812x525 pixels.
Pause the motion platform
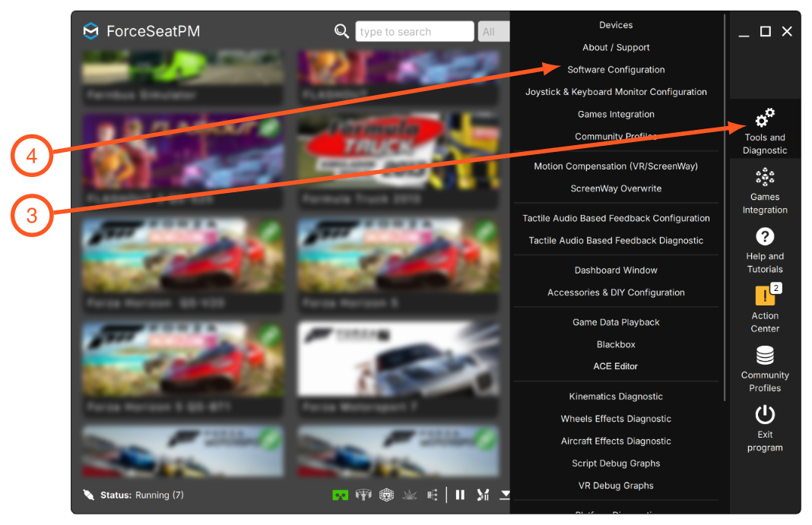point(460,495)
